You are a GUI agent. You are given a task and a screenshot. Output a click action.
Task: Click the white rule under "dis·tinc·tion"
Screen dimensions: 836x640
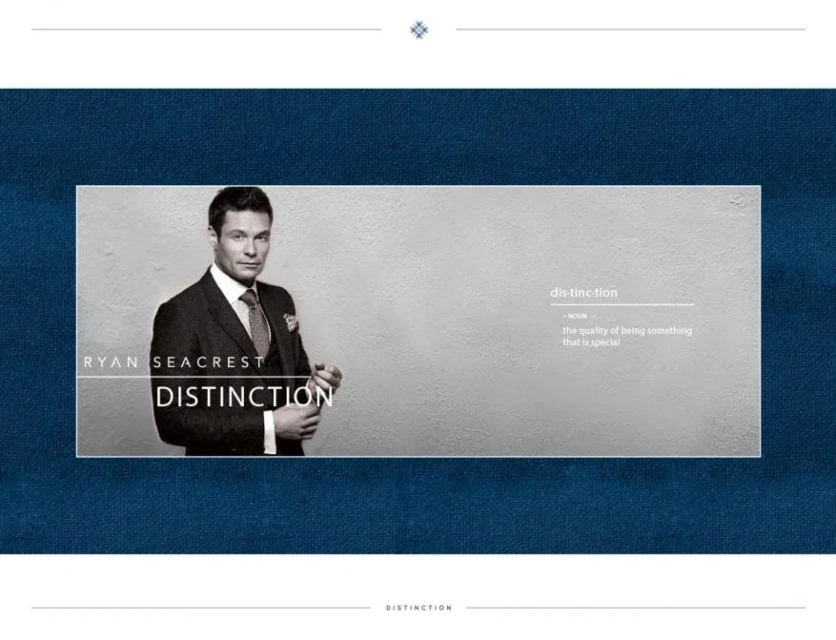coord(621,304)
